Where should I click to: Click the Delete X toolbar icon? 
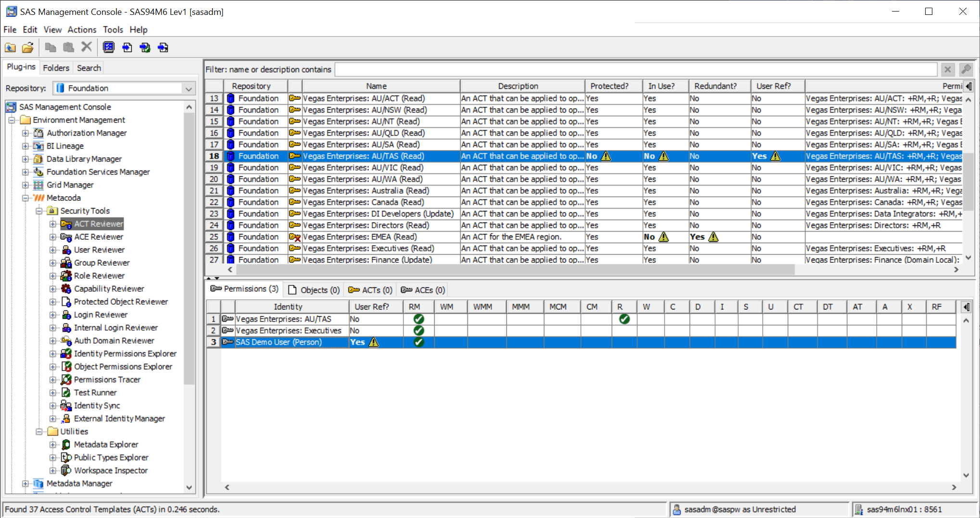[x=87, y=47]
